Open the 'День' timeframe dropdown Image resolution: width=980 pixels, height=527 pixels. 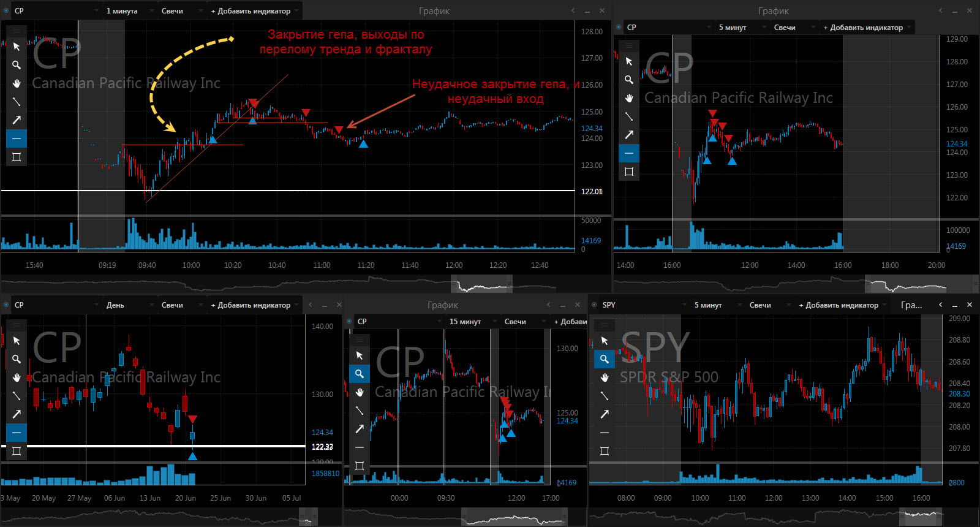tap(118, 305)
